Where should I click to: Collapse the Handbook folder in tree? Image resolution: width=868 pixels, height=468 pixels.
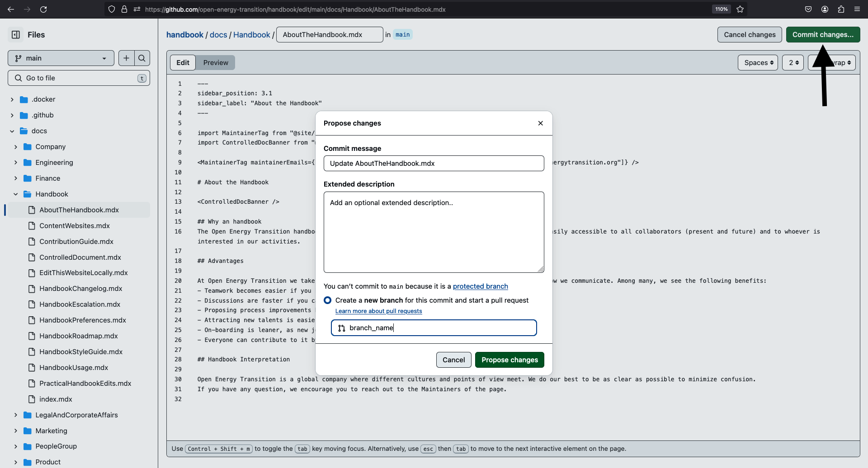coord(16,194)
